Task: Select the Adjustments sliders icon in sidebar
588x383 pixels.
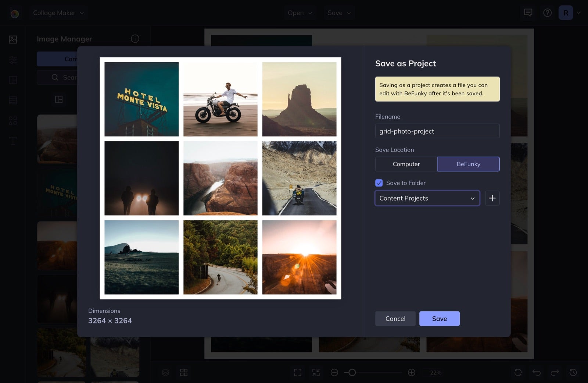Action: 12,59
